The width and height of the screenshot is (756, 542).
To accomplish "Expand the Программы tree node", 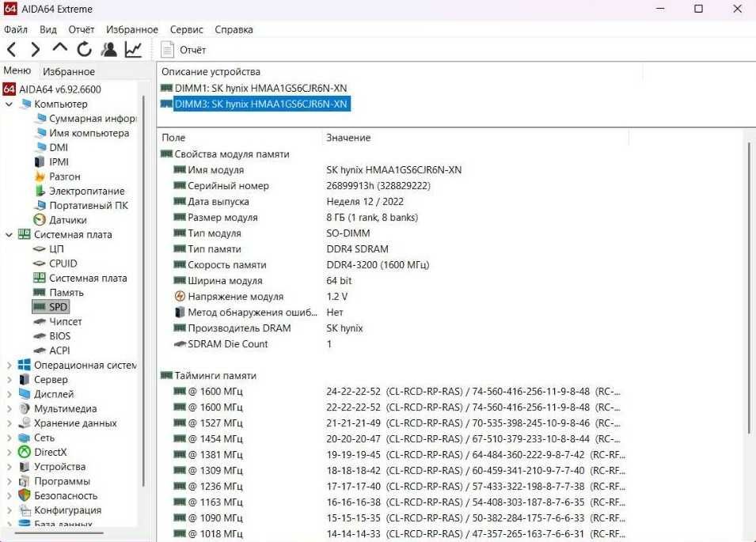I will pyautogui.click(x=9, y=481).
